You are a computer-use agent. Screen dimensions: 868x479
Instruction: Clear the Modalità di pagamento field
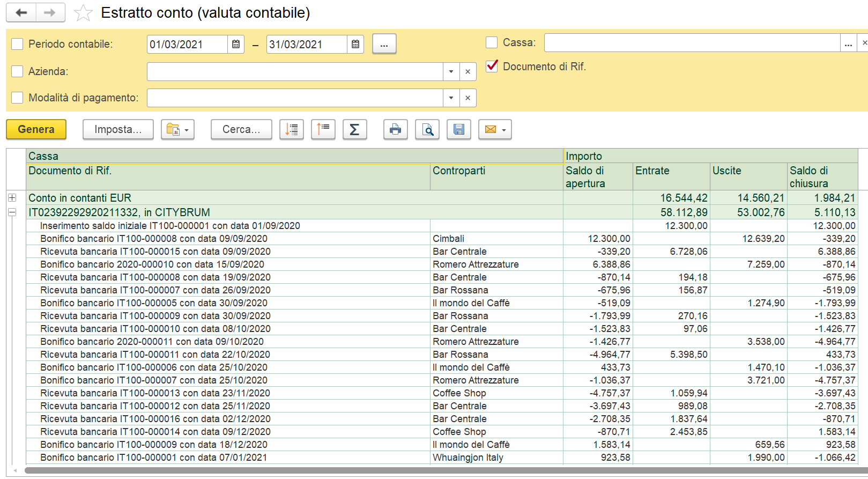468,98
